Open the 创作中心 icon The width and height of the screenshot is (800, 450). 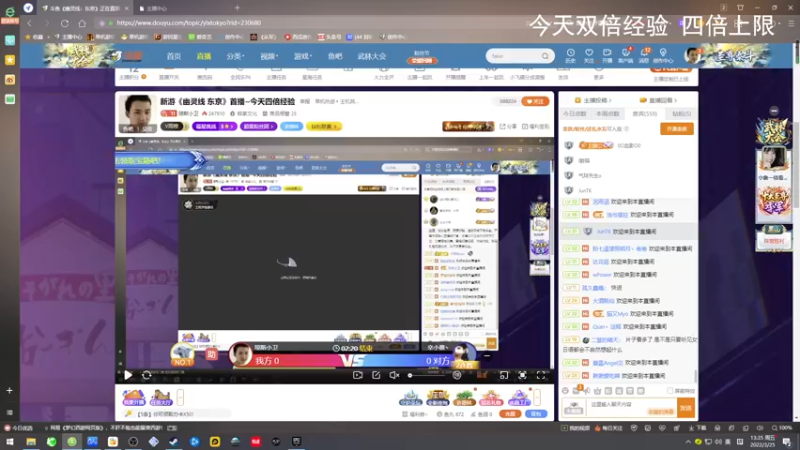point(663,56)
